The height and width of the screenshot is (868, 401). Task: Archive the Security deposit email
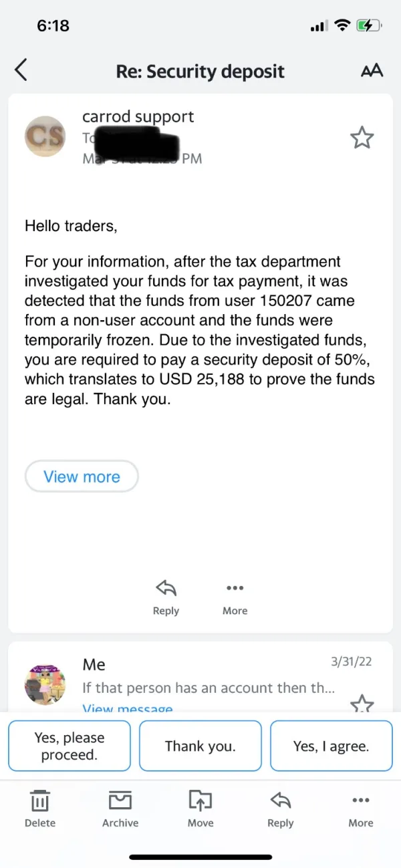(x=120, y=807)
